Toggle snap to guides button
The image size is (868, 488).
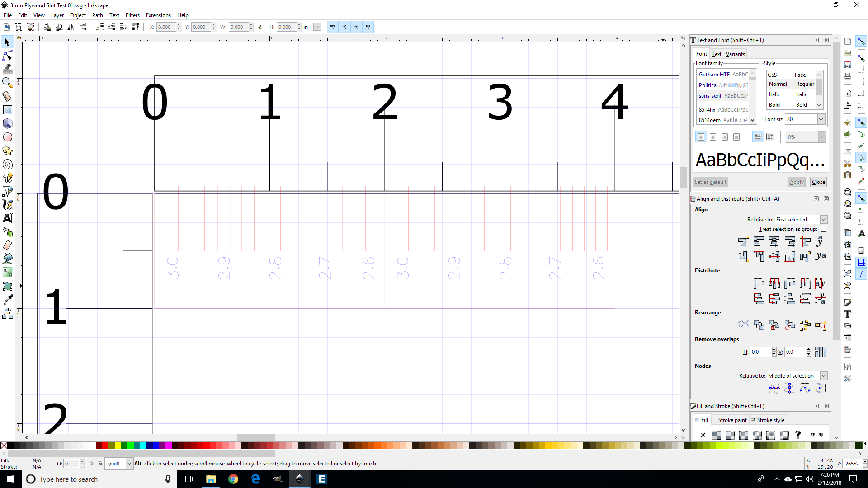861,274
